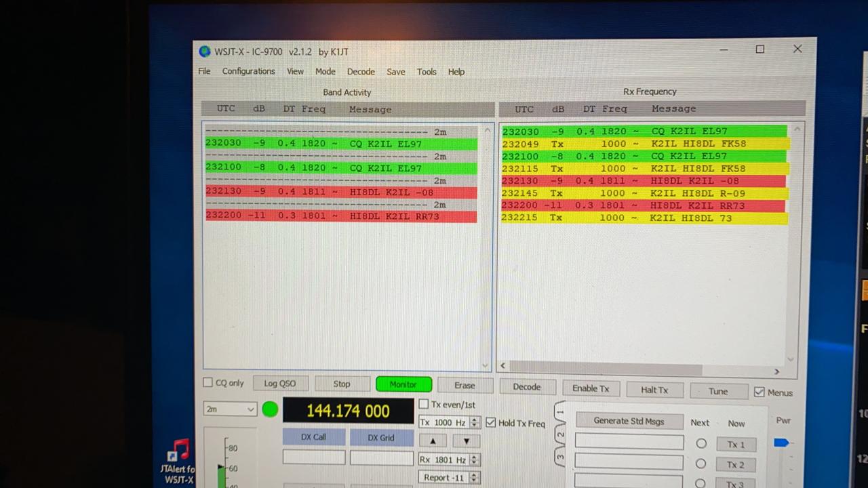Click the green CAT status indicator
The width and height of the screenshot is (868, 488).
pos(270,409)
